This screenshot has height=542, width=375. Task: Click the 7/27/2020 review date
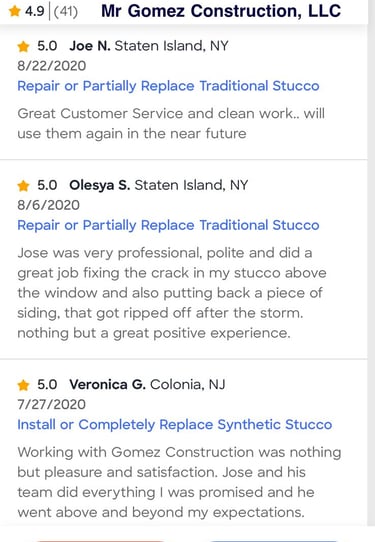(51, 404)
